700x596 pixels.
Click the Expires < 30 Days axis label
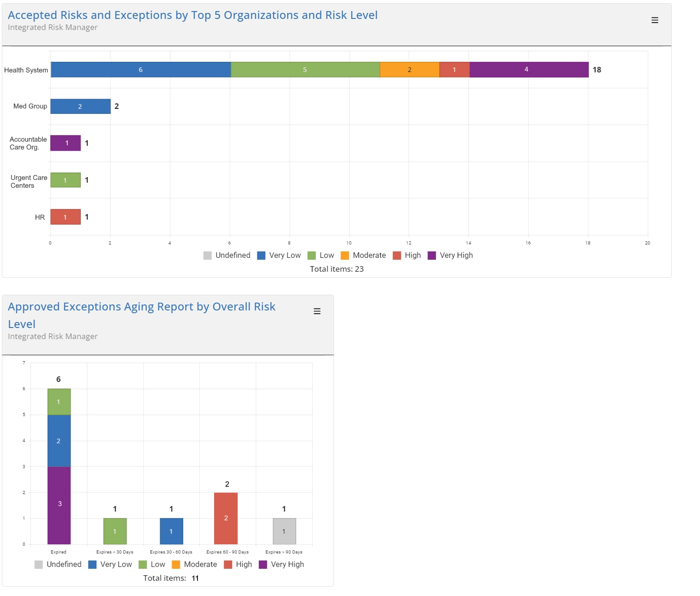point(115,552)
